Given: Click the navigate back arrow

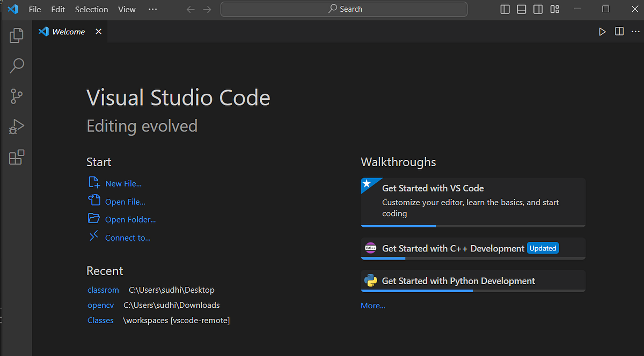Looking at the screenshot, I should (x=191, y=9).
